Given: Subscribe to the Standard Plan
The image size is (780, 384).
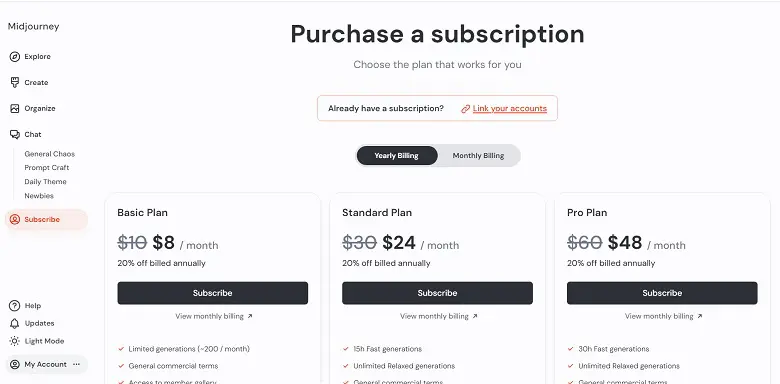Looking at the screenshot, I should [437, 293].
